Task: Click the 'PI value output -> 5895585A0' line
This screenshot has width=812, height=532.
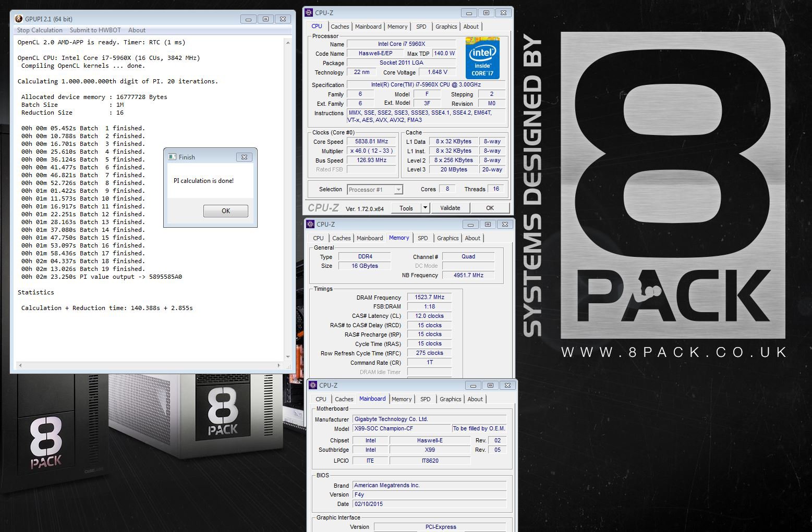Action: point(102,277)
